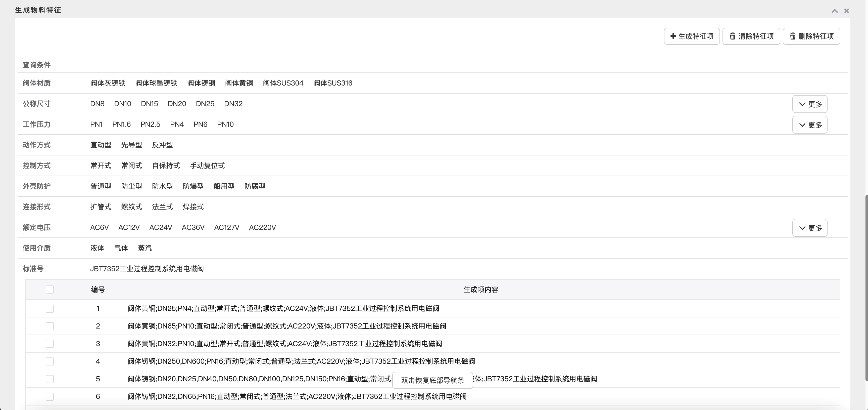Expand more options for 工作压力
This screenshot has width=868, height=410.
pos(810,125)
